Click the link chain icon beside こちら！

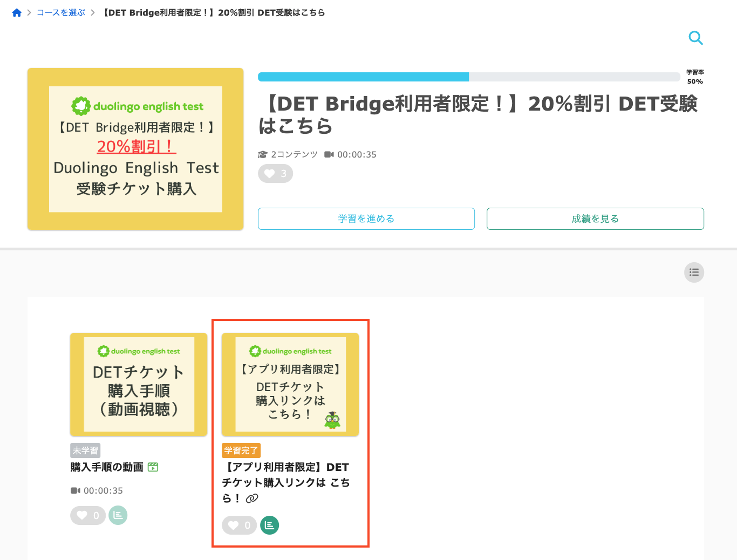coord(252,498)
